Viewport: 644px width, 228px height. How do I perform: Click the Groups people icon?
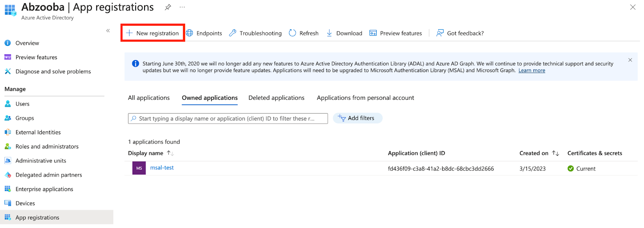click(x=8, y=118)
